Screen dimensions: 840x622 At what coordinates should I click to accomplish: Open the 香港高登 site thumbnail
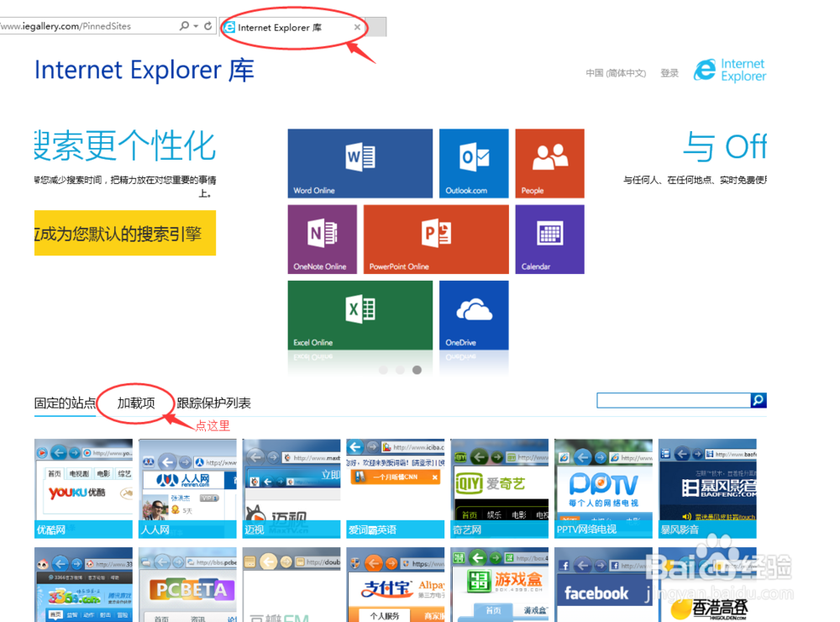707,584
